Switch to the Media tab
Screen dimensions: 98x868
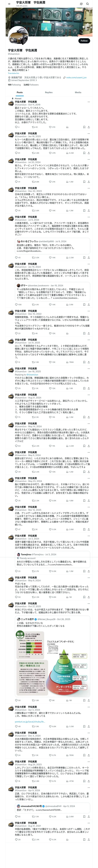[x=78, y=92]
